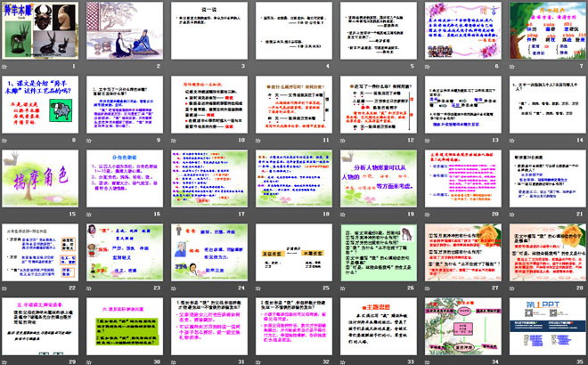Select slide 11 thumbnail
Image resolution: width=588 pixels, height=365 pixels.
tap(294, 104)
